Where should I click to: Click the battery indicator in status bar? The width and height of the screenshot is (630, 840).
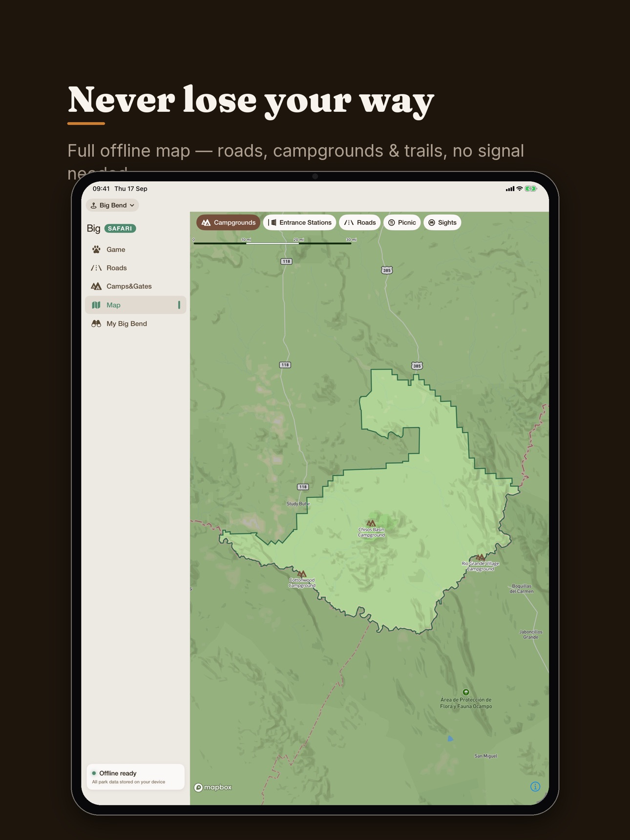coord(531,189)
